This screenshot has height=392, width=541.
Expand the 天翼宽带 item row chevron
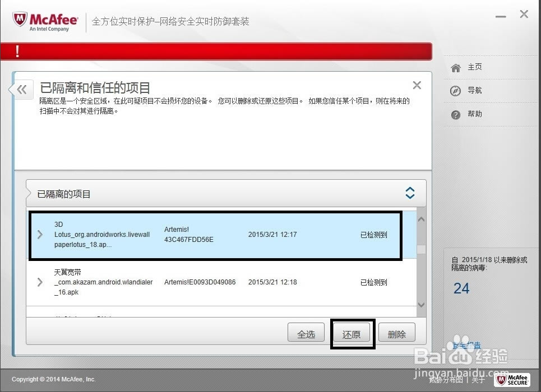point(40,282)
